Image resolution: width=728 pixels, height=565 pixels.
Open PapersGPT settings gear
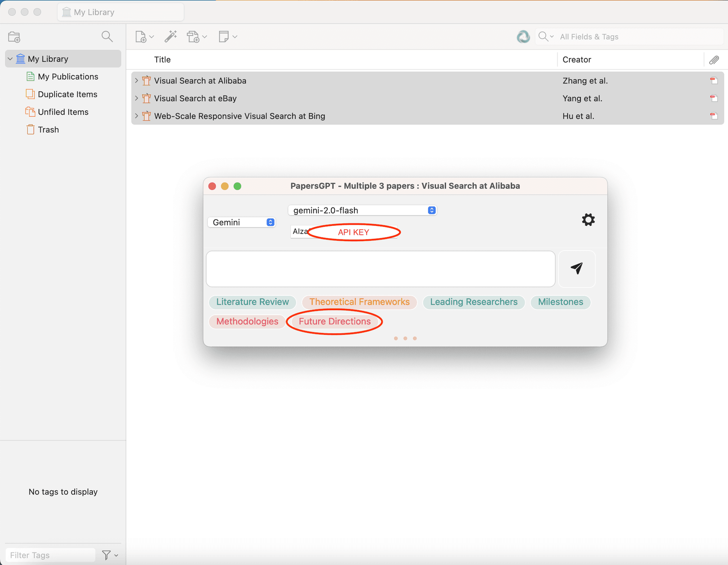pyautogui.click(x=588, y=220)
